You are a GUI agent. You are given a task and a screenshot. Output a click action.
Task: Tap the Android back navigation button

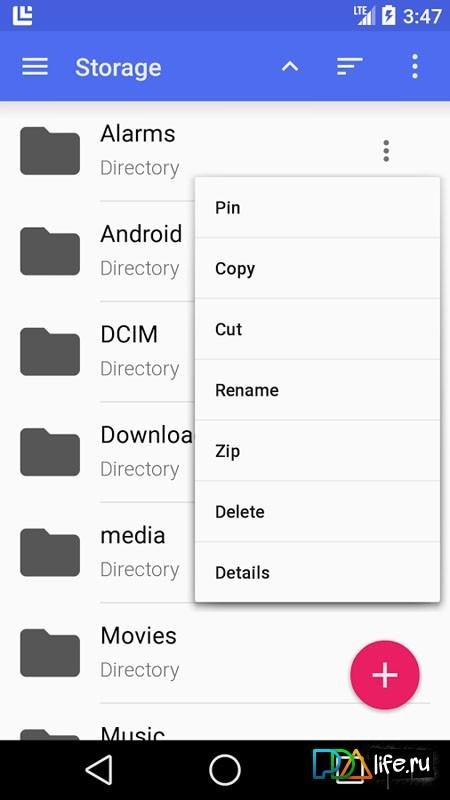pos(99,769)
